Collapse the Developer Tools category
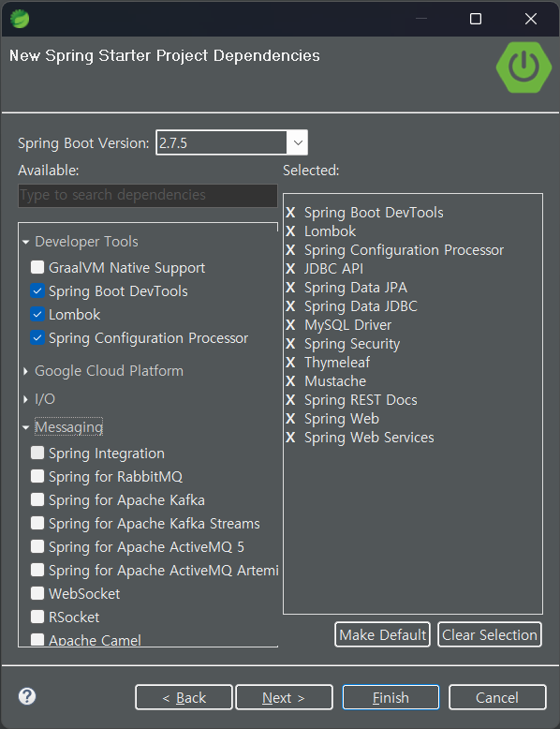 (25, 242)
